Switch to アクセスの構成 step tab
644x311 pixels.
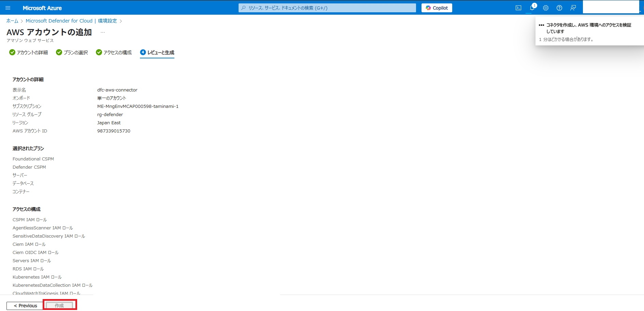(x=114, y=52)
